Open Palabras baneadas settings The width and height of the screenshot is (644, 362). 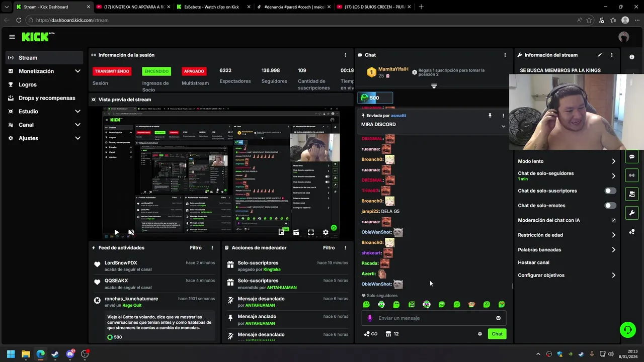pyautogui.click(x=567, y=249)
